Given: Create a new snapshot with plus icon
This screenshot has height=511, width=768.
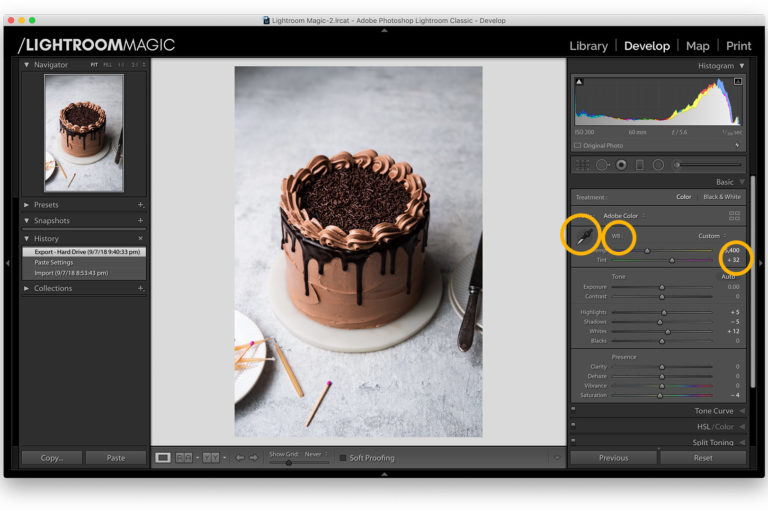Looking at the screenshot, I should [141, 220].
